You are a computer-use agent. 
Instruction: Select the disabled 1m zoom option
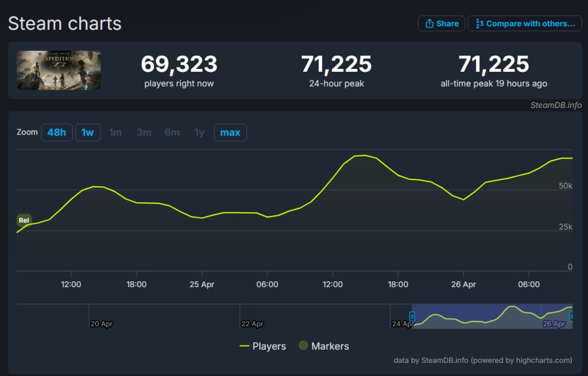point(115,133)
